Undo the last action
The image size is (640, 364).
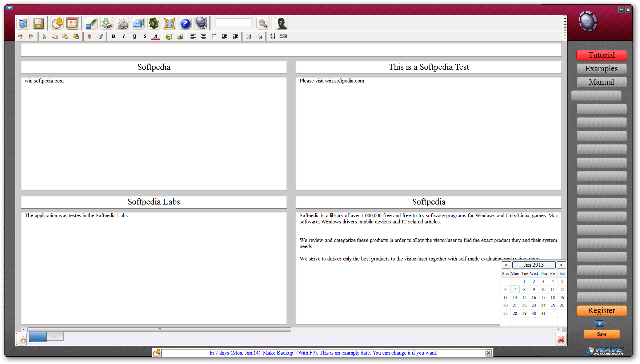tap(20, 36)
